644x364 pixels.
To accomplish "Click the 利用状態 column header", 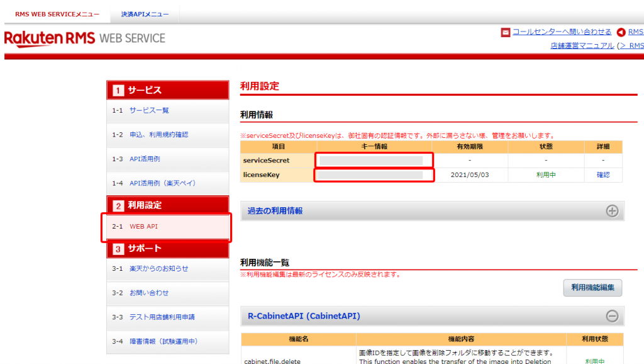I will point(595,339).
